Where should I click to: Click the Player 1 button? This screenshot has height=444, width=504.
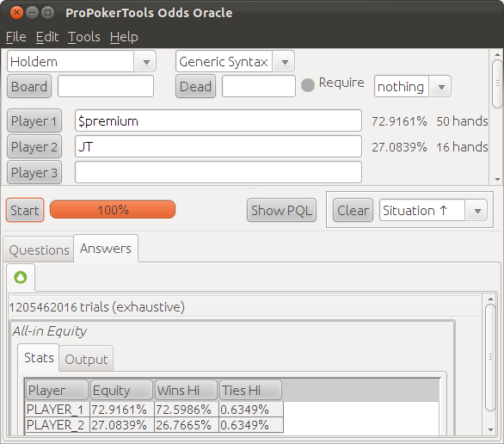[34, 120]
